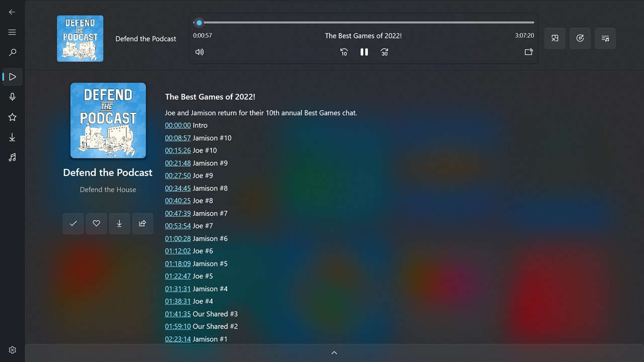Favorite this episode with the heart button
The height and width of the screenshot is (362, 644).
coord(97,223)
